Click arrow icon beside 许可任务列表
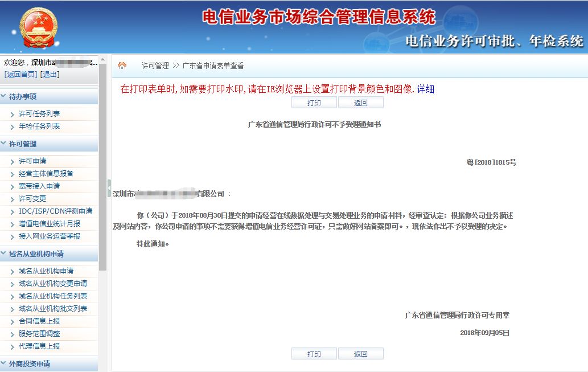 click(x=13, y=115)
